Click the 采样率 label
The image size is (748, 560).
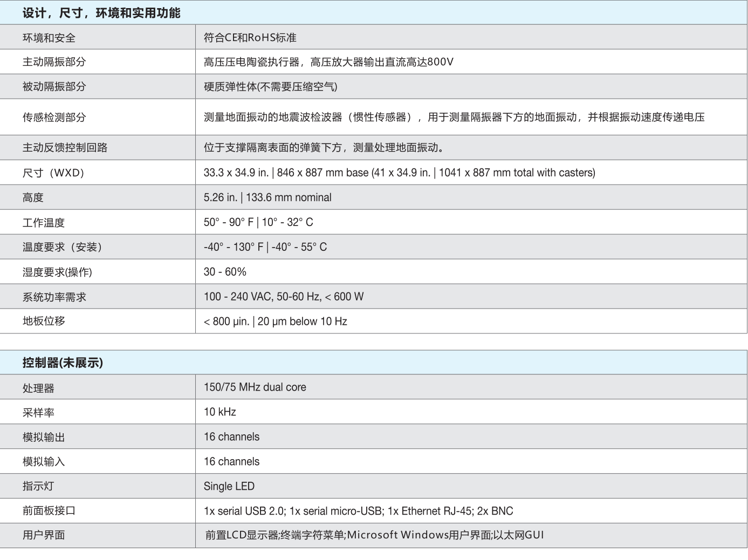38,413
